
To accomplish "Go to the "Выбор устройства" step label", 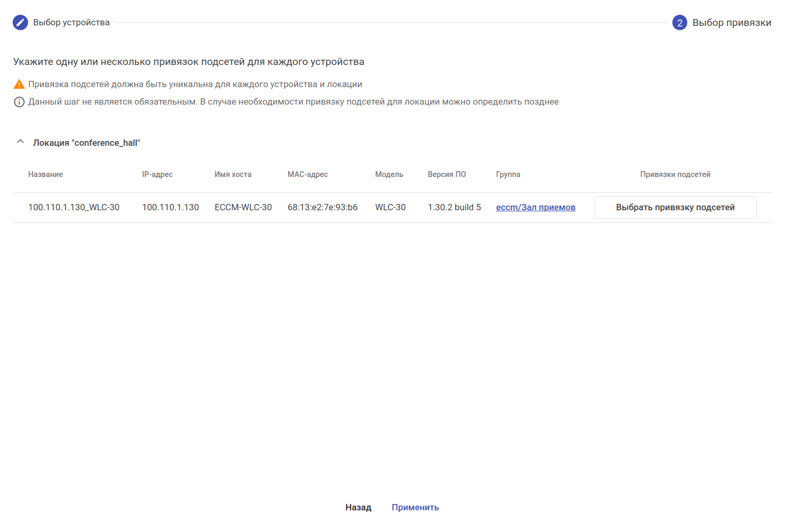I will 71,23.
